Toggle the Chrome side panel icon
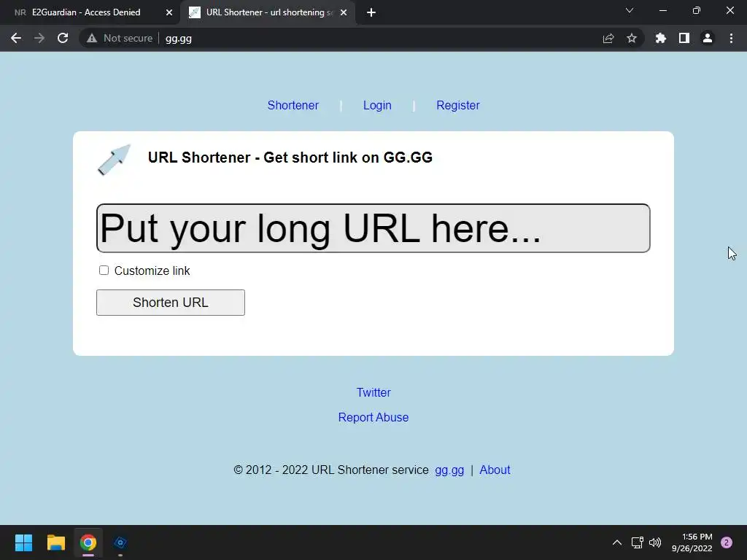The height and width of the screenshot is (560, 747). [684, 38]
